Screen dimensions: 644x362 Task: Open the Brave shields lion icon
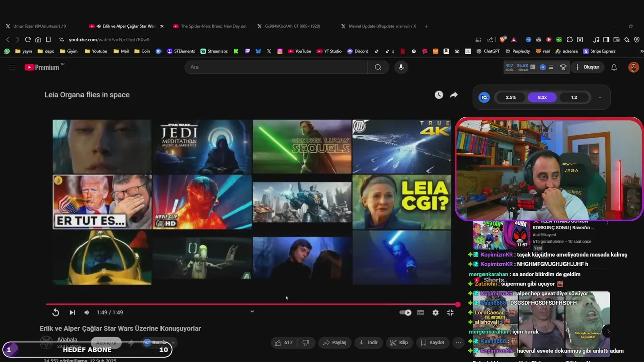503,40
